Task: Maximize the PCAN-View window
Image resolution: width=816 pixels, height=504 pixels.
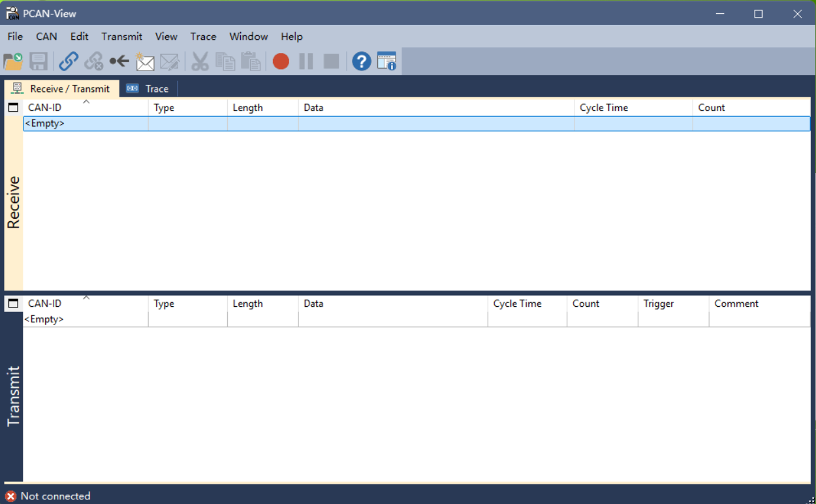Action: 759,13
